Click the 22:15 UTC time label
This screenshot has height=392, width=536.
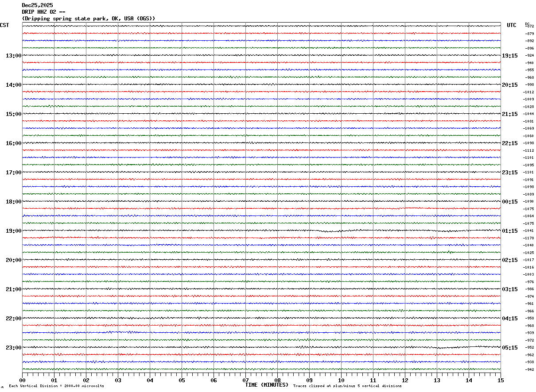[x=509, y=143]
